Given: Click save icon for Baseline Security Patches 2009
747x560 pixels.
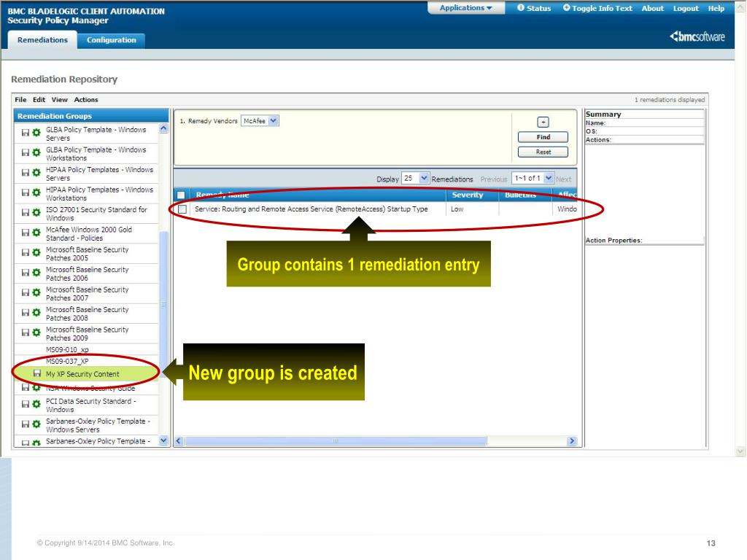Looking at the screenshot, I should (x=26, y=332).
